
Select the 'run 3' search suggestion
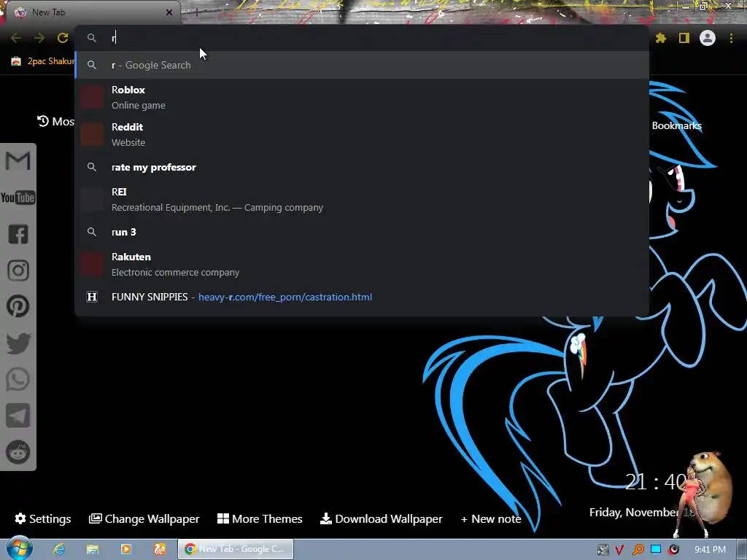pyautogui.click(x=362, y=232)
